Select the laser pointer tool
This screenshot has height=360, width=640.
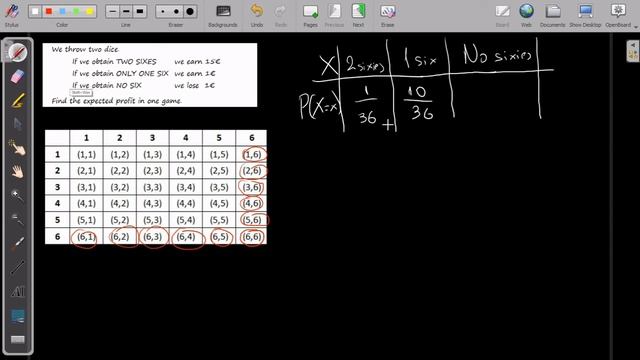click(18, 243)
